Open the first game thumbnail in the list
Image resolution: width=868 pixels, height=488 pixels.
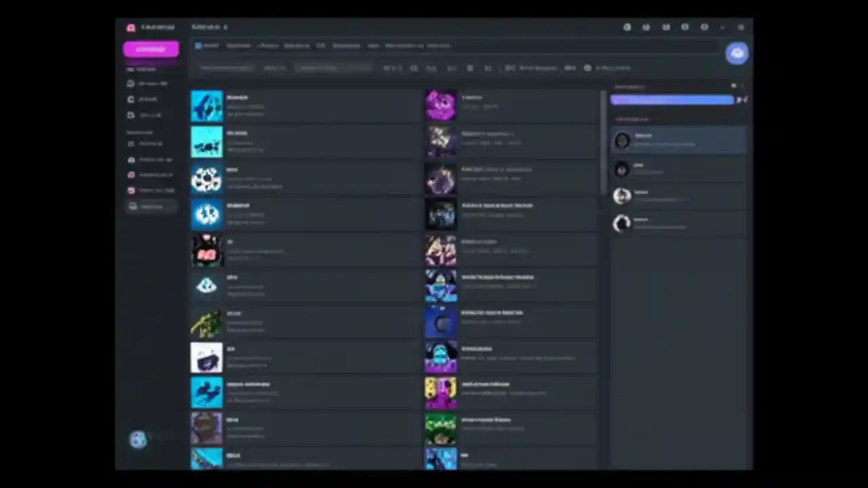[x=207, y=106]
